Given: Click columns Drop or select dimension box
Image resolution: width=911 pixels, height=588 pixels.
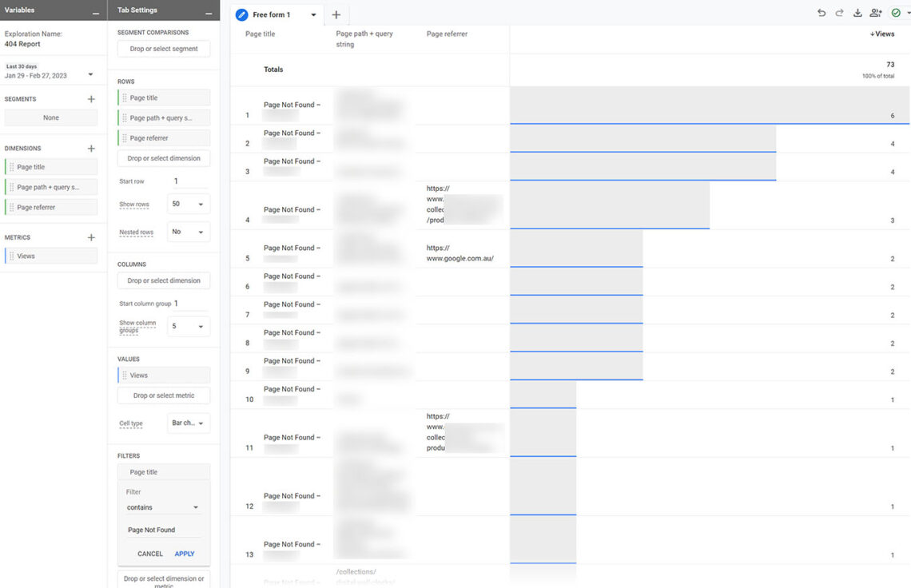Looking at the screenshot, I should point(164,280).
